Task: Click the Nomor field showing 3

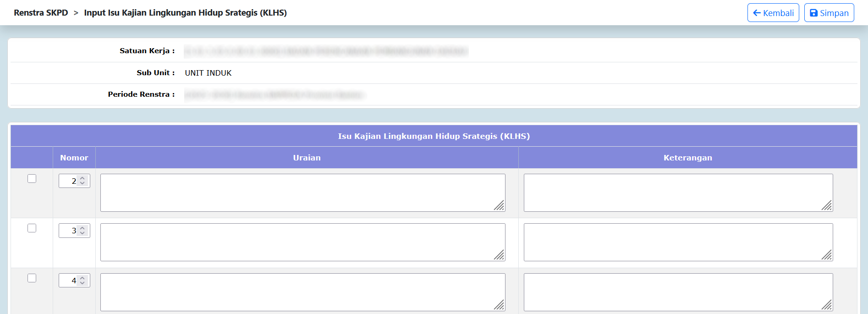Action: pos(69,231)
